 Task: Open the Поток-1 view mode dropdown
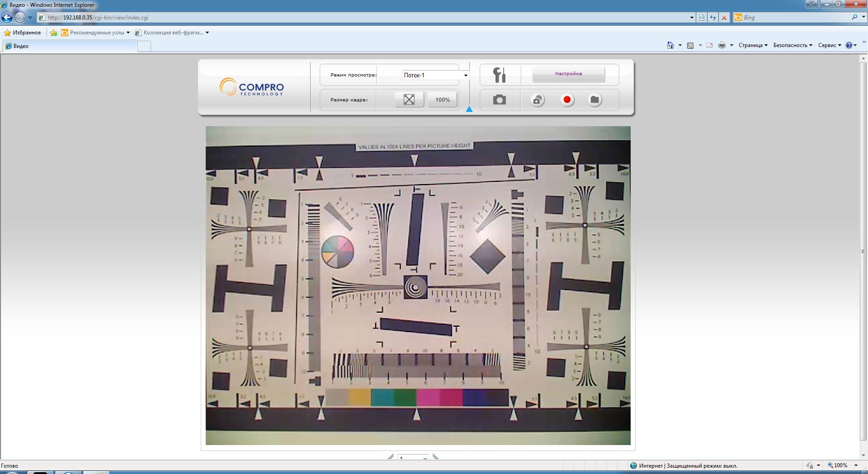click(465, 76)
